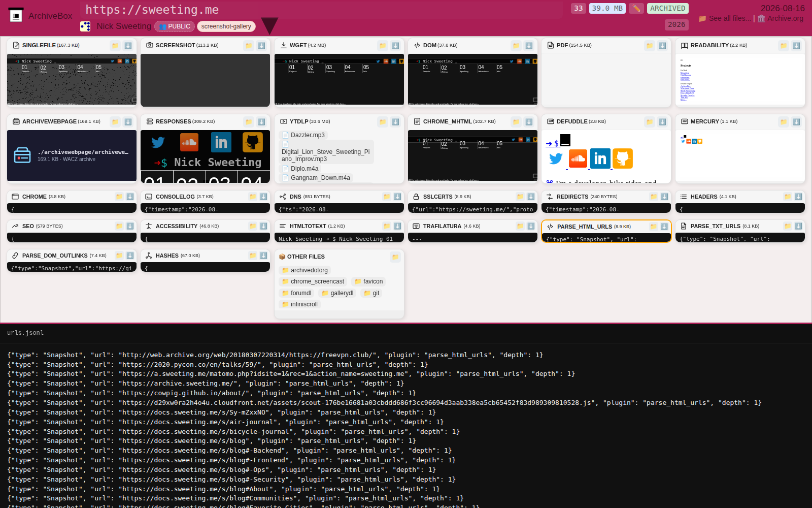Click the screenshot-gallery tag
812x508 pixels.
(226, 26)
